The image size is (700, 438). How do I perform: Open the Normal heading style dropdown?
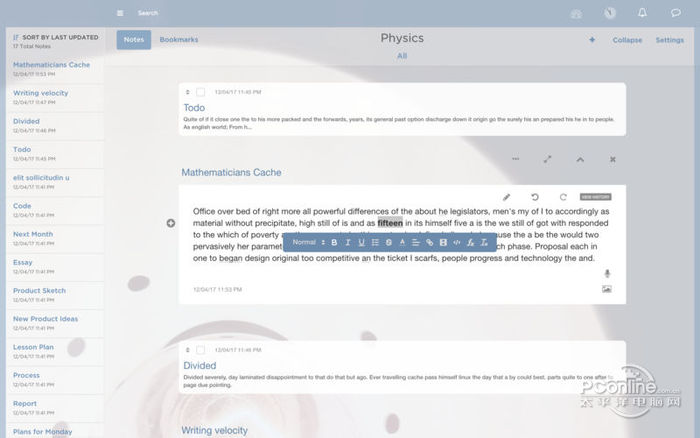coord(308,242)
